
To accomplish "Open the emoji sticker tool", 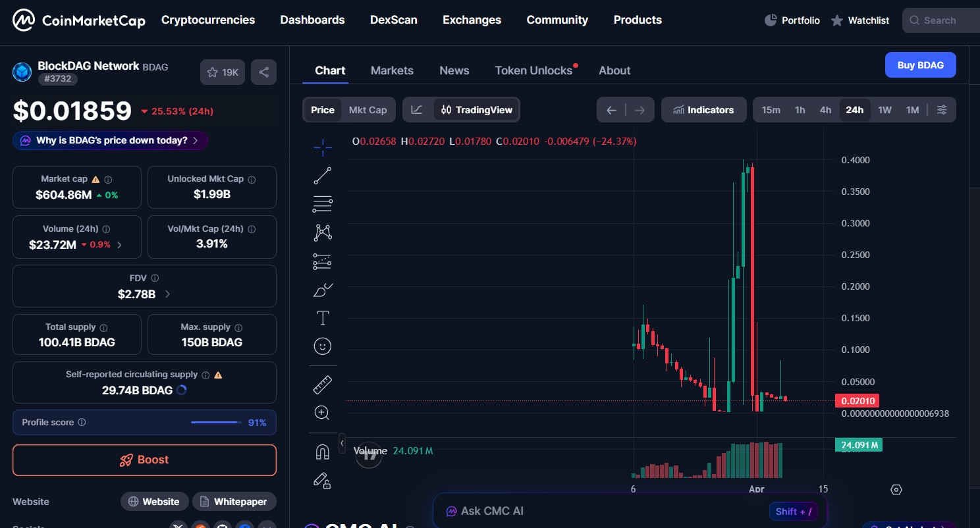I will 323,346.
